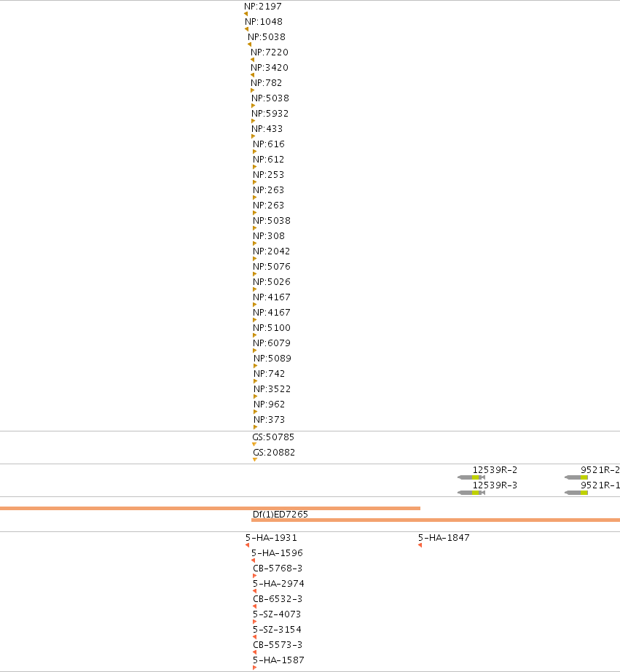Click the red arrow under 5-HA-1931
Screen dimensions: 620x672
click(247, 545)
